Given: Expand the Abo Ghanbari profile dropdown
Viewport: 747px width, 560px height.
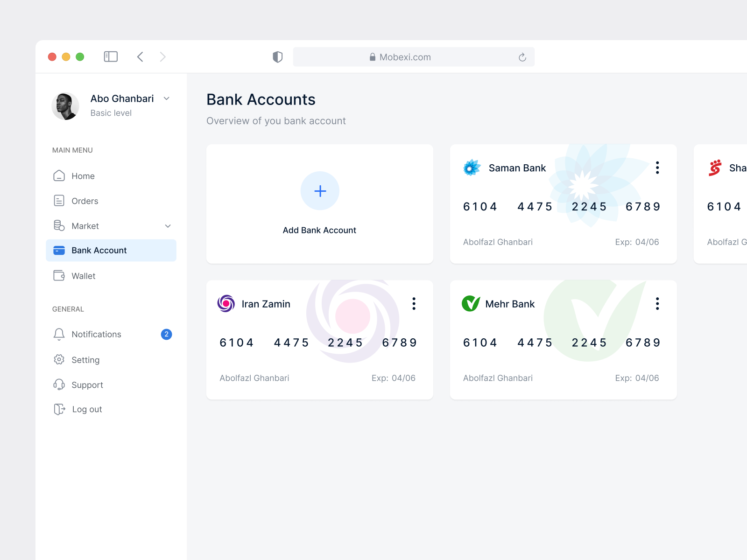Looking at the screenshot, I should point(167,98).
